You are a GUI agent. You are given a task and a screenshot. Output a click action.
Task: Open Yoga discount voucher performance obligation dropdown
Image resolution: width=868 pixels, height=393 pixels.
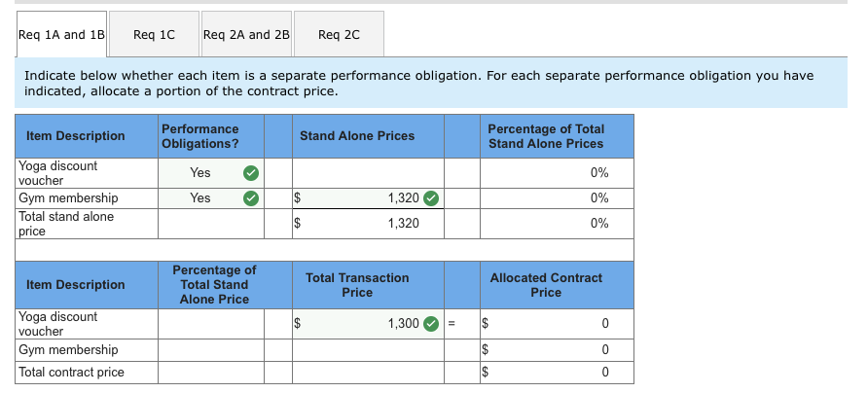pyautogui.click(x=211, y=173)
